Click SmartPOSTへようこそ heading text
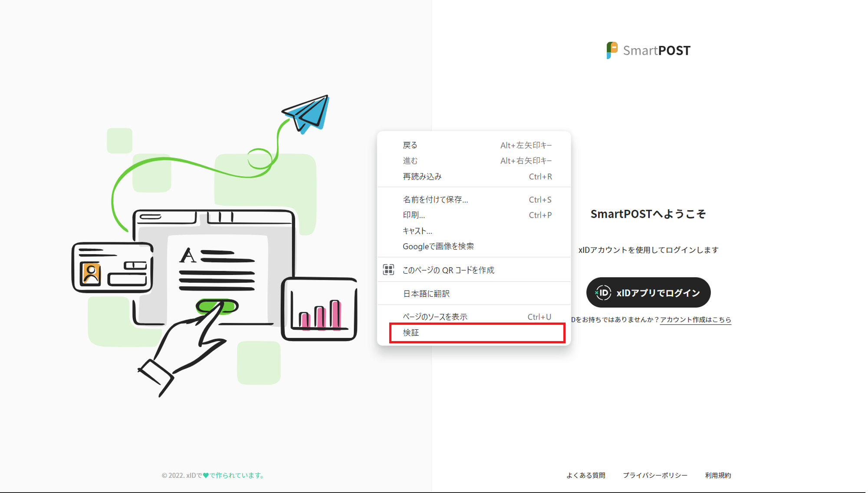 (x=648, y=214)
